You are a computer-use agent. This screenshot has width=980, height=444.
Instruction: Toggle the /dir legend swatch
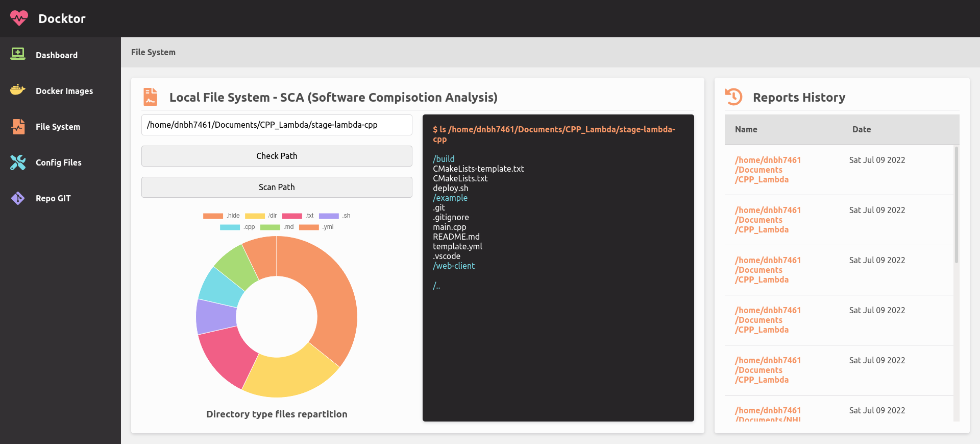coord(255,216)
